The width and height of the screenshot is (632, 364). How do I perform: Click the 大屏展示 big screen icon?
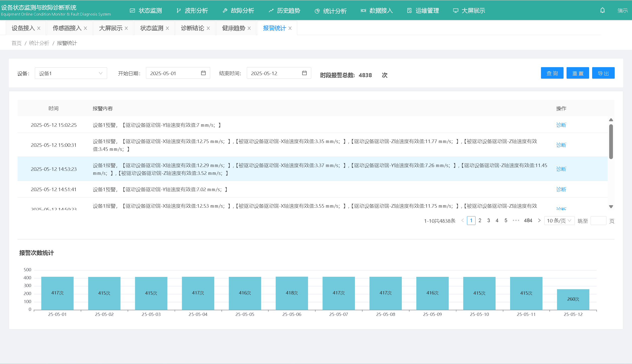click(455, 11)
